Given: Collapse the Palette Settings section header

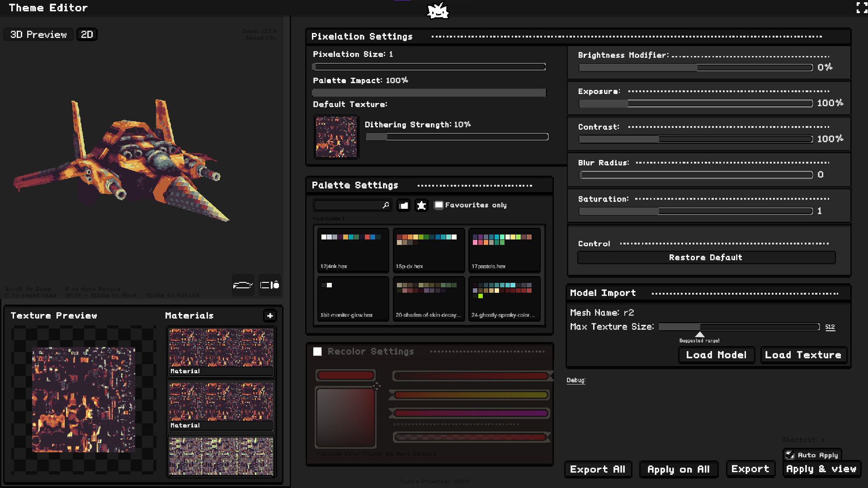Looking at the screenshot, I should pos(355,185).
